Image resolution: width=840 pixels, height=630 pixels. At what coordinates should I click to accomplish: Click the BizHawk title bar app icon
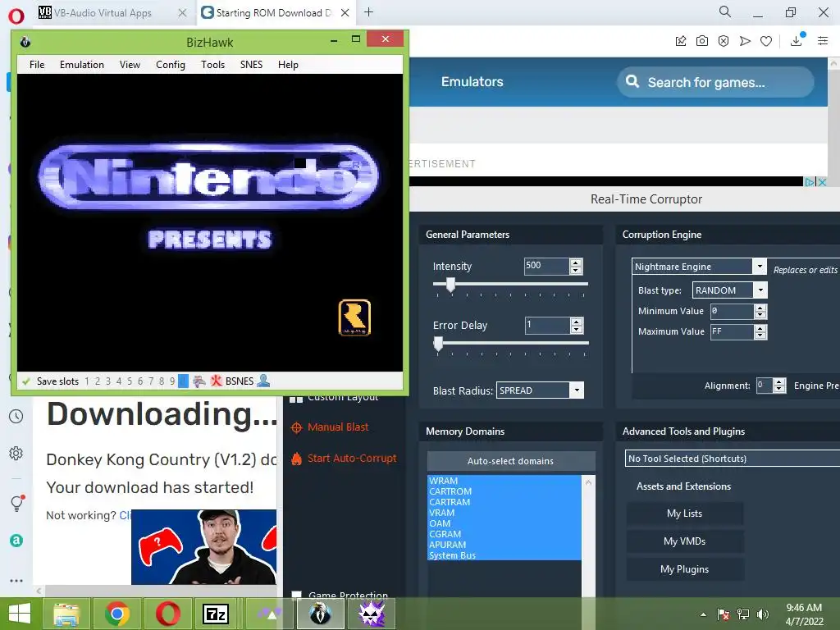pyautogui.click(x=25, y=42)
